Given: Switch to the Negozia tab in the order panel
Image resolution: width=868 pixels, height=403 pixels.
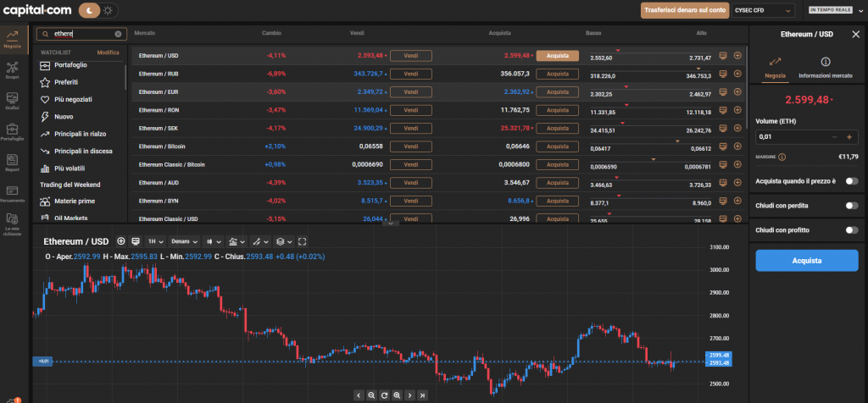Looking at the screenshot, I should pyautogui.click(x=775, y=68).
